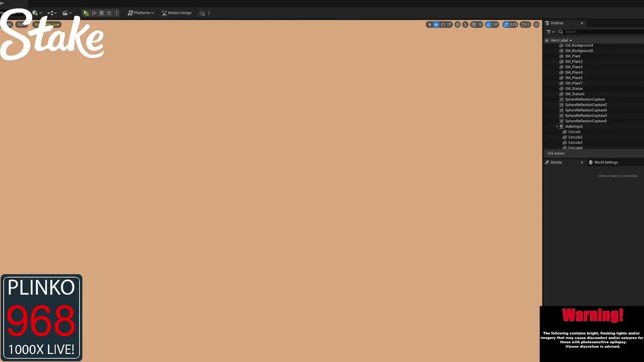Open the cinematics clapperboard dropdown

coord(66,13)
